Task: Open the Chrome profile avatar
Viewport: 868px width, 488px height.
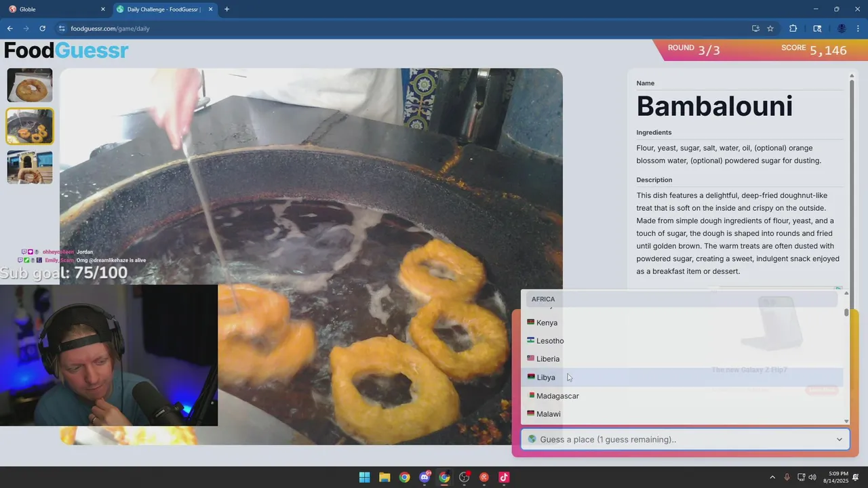Action: [842, 28]
